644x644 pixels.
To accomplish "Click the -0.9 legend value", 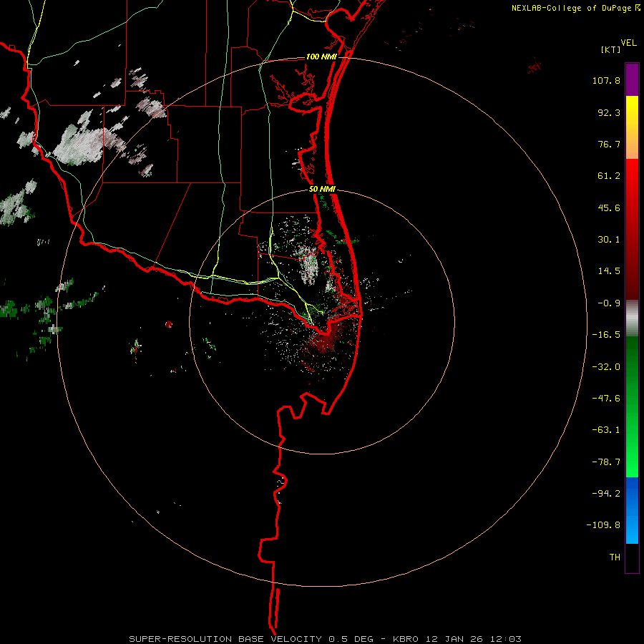I will click(609, 303).
